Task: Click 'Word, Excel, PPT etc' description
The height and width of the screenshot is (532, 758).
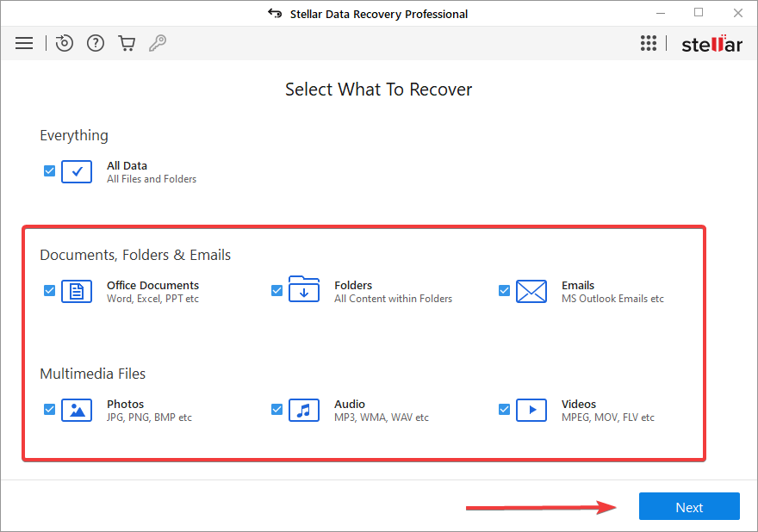Action: coord(152,299)
